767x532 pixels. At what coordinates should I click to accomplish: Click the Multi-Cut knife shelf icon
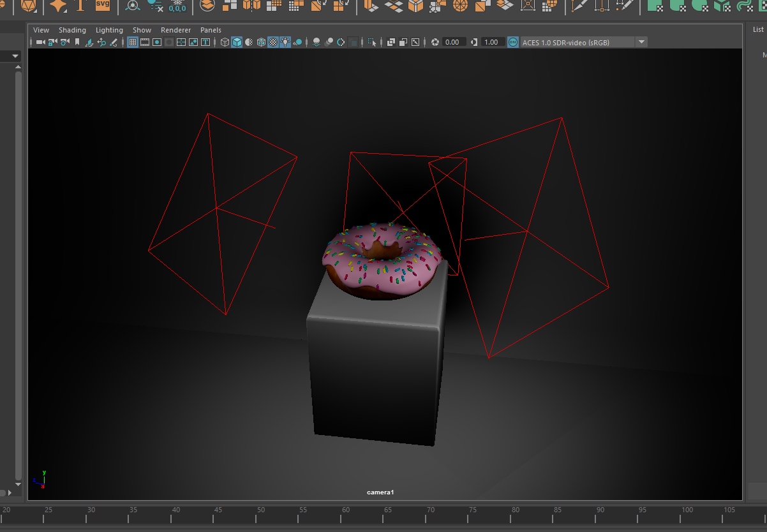(579, 6)
